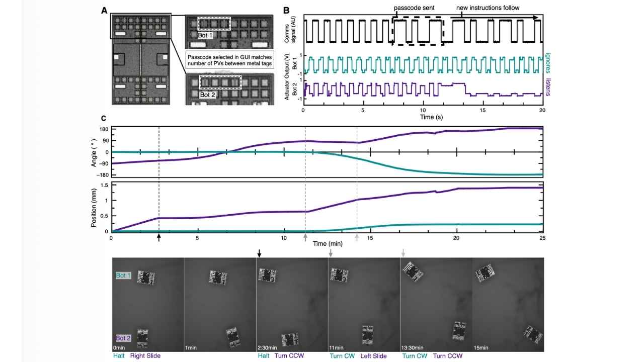
Task: Click the 'Time (min)' axis title
Action: point(327,243)
